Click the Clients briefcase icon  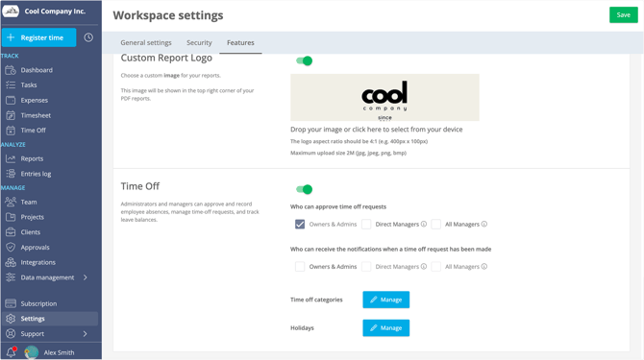[x=11, y=232]
